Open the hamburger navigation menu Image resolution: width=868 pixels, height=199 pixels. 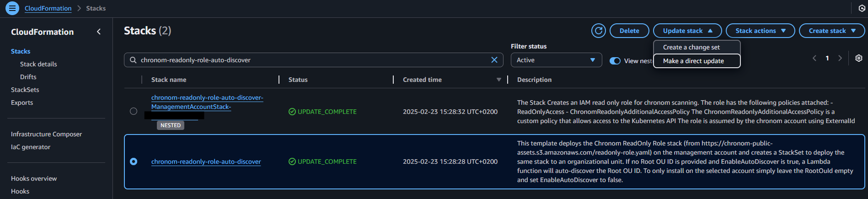coord(12,8)
